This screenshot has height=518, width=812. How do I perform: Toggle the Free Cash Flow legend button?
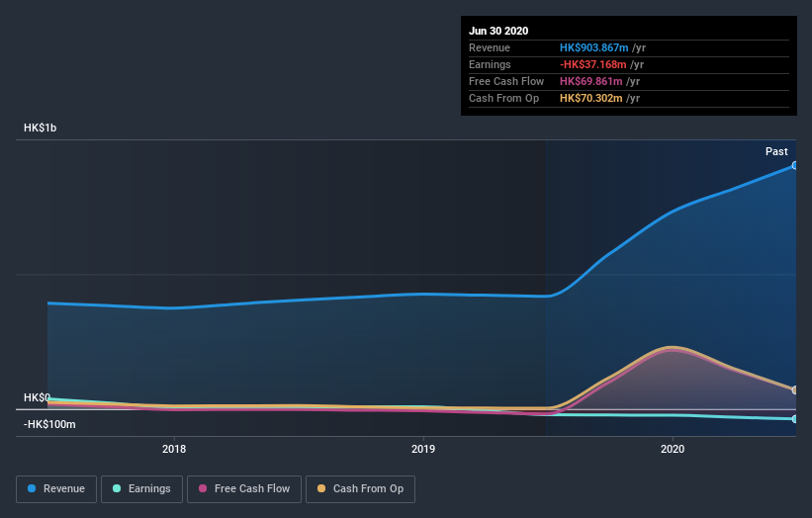pos(244,489)
